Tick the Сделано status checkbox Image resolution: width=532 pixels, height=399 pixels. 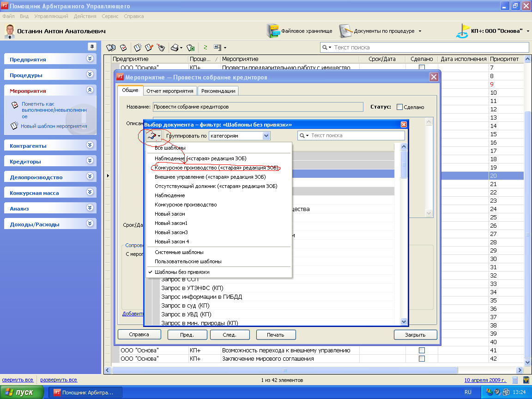pyautogui.click(x=399, y=107)
